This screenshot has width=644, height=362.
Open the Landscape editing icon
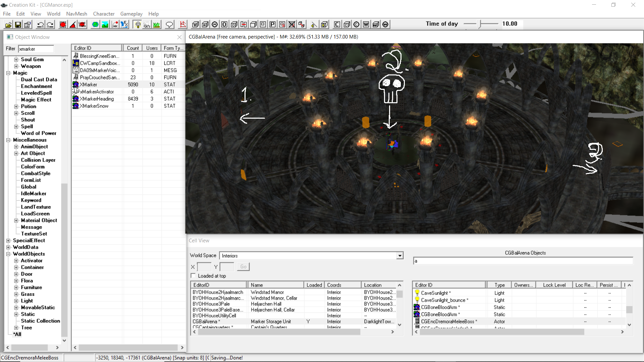pos(105,24)
